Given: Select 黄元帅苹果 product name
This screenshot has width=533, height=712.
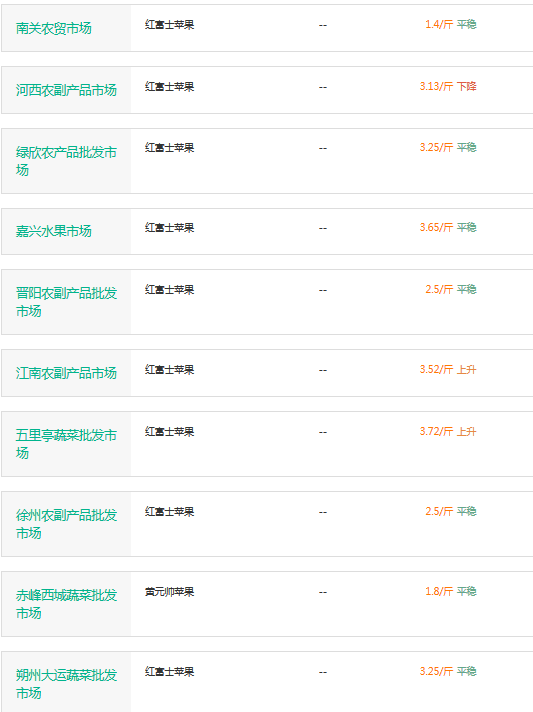Looking at the screenshot, I should click(169, 592).
